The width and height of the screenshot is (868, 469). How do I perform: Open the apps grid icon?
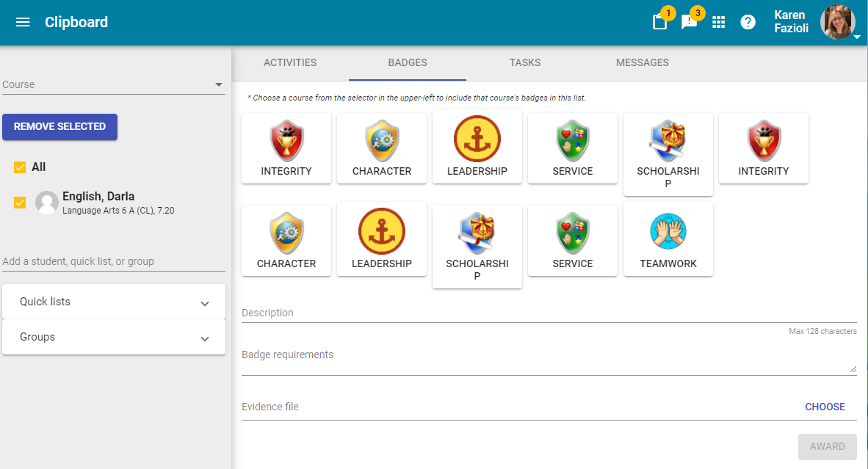pos(718,22)
